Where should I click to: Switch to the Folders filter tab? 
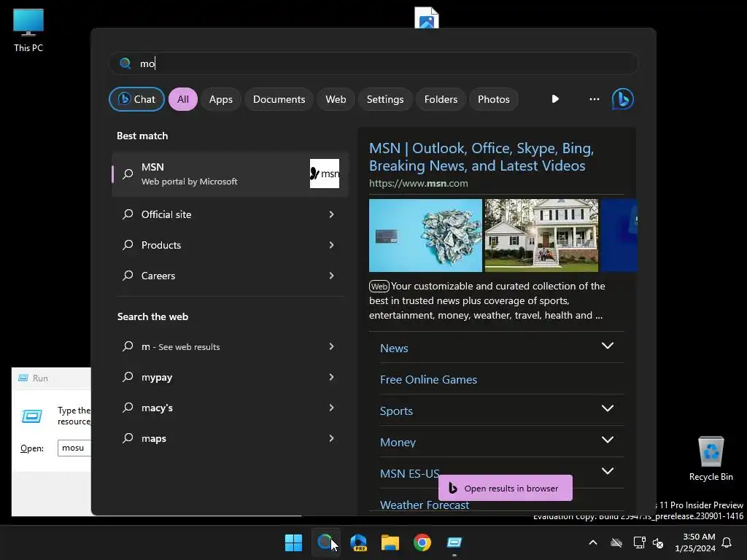point(441,99)
